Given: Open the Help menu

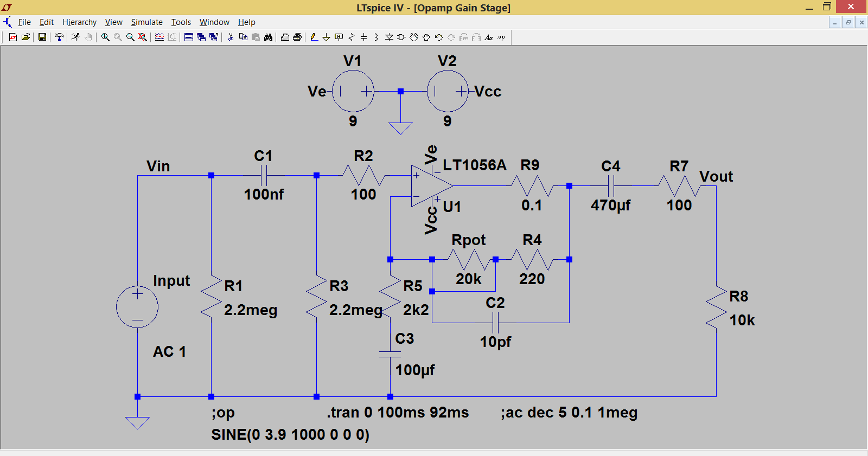Looking at the screenshot, I should (247, 22).
